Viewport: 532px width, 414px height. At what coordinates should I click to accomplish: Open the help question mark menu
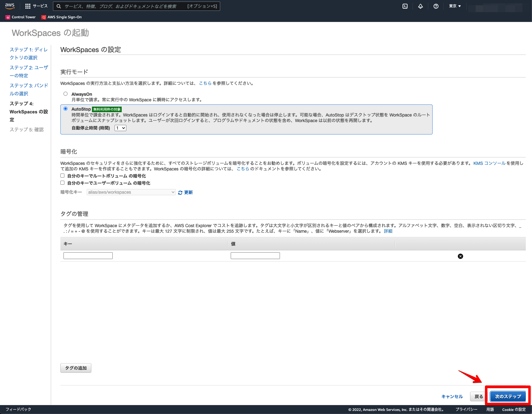436,6
